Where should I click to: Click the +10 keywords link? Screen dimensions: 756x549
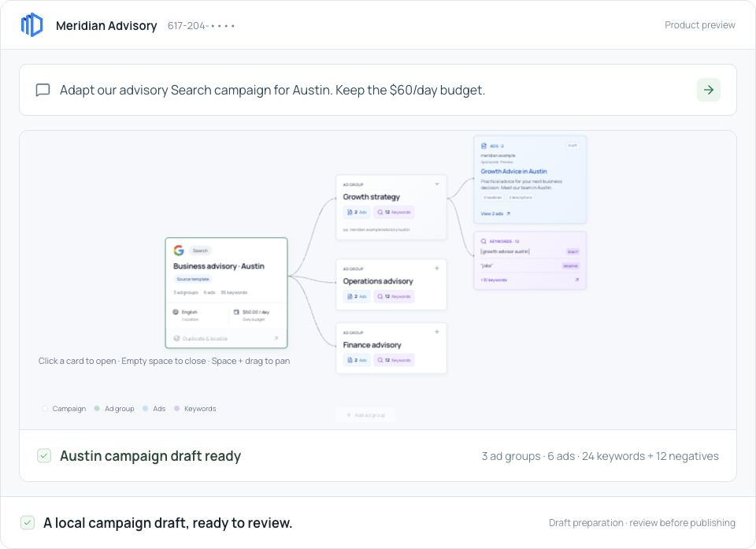494,280
